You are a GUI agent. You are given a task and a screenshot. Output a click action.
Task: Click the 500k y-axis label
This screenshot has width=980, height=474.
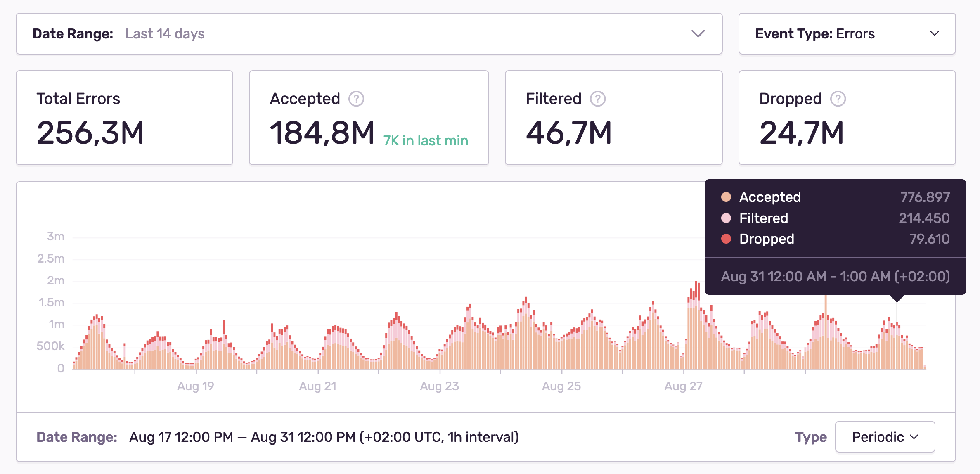[x=50, y=346]
